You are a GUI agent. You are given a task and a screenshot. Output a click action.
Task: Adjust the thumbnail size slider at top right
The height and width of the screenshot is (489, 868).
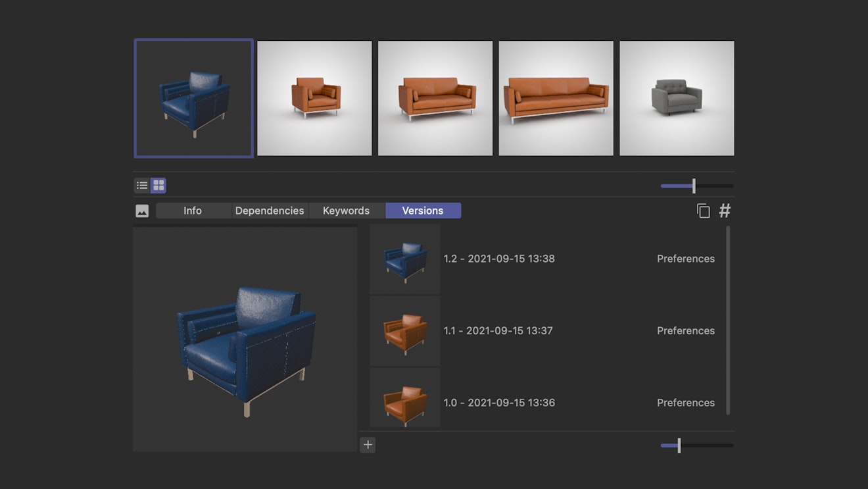point(694,186)
